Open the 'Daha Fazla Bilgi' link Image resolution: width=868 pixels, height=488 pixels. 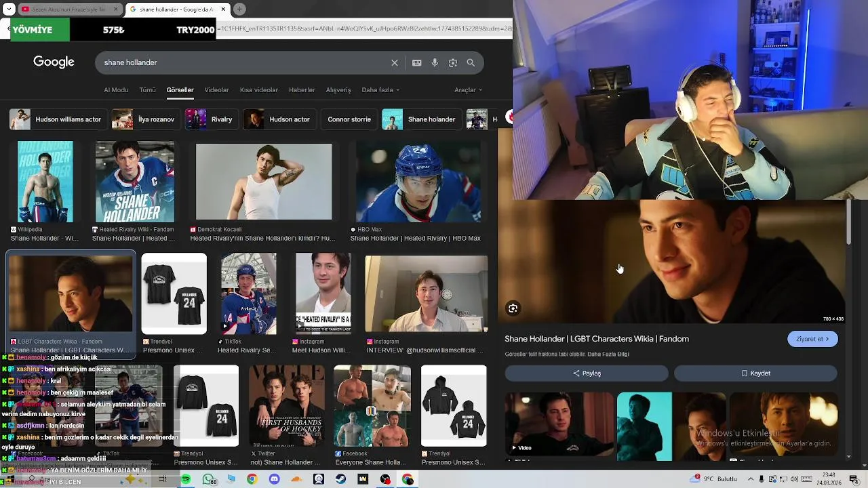coord(608,354)
